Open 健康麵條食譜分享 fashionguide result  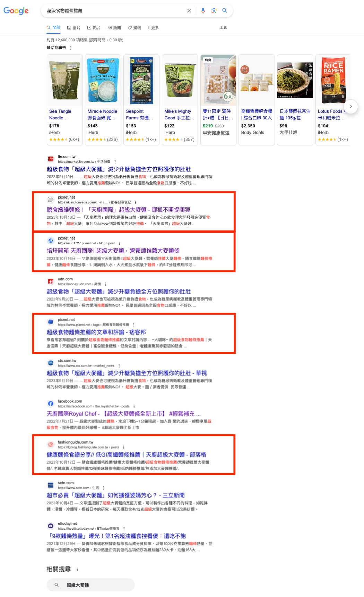point(127,455)
